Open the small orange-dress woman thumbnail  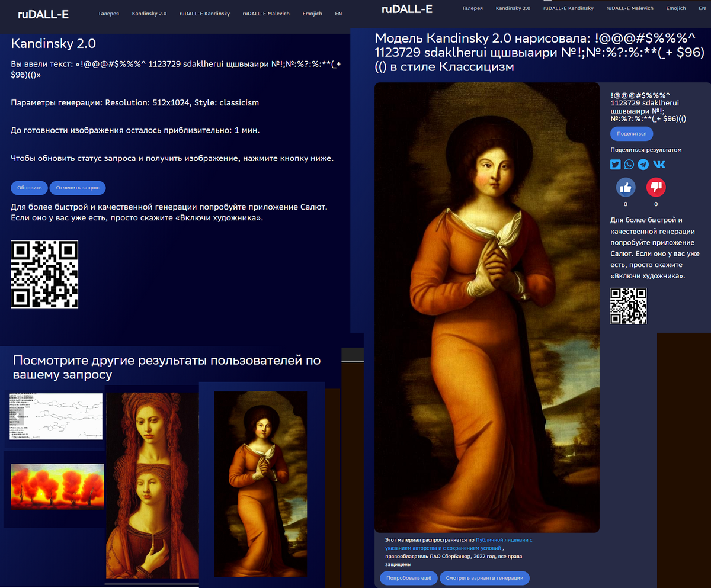tap(261, 484)
